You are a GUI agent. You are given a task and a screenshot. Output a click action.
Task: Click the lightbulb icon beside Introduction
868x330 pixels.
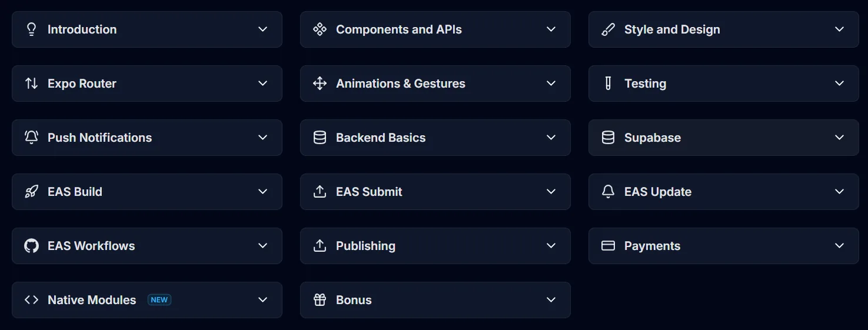tap(32, 29)
